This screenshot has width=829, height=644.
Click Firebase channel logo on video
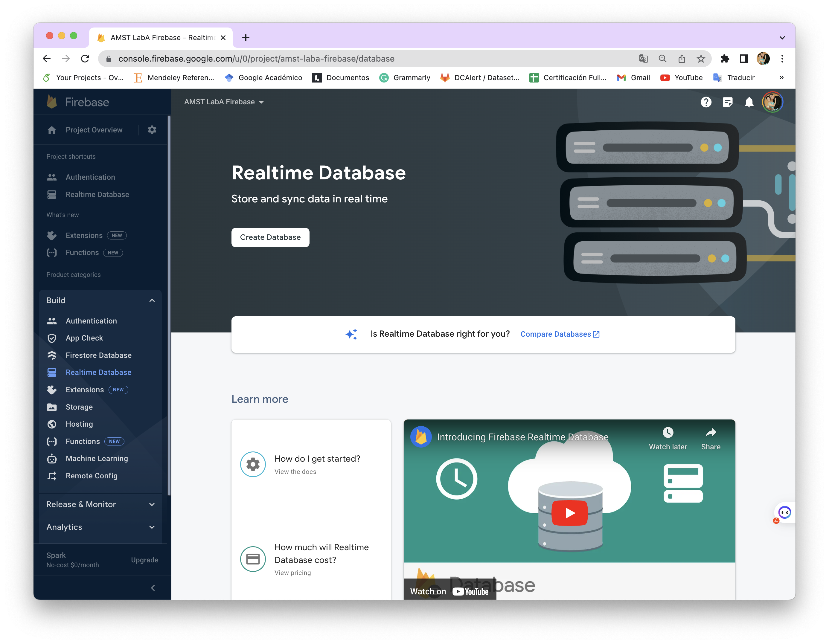click(x=421, y=437)
